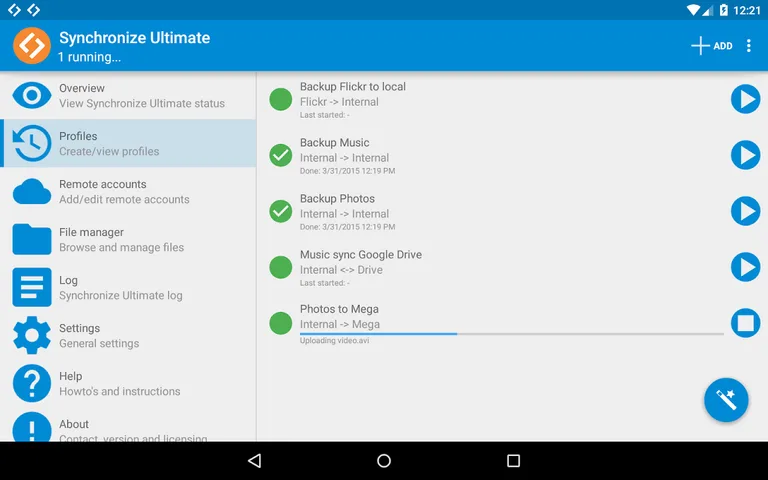
Task: Stop the running Photos to Mega sync
Action: click(745, 323)
